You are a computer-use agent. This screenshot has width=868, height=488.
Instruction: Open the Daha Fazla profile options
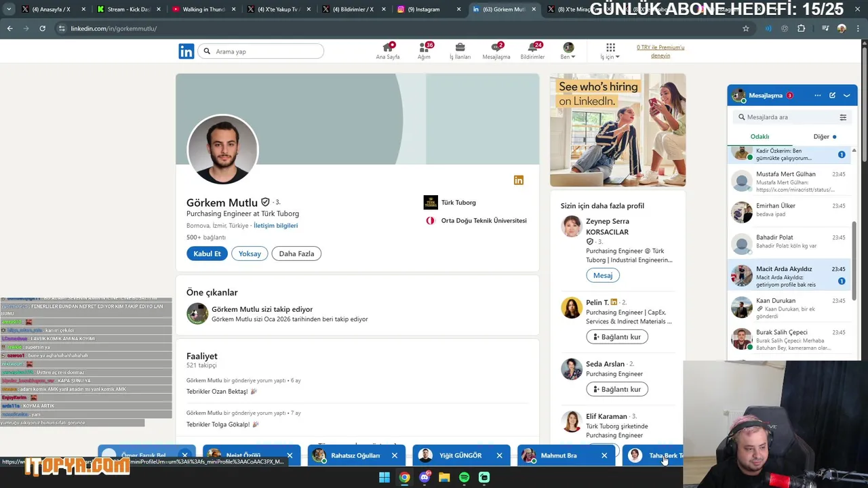click(296, 253)
